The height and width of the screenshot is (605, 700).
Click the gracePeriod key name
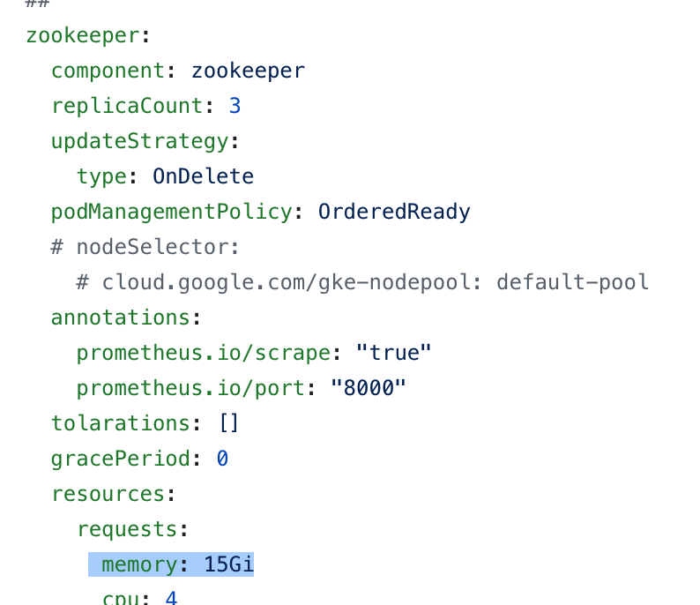click(121, 459)
